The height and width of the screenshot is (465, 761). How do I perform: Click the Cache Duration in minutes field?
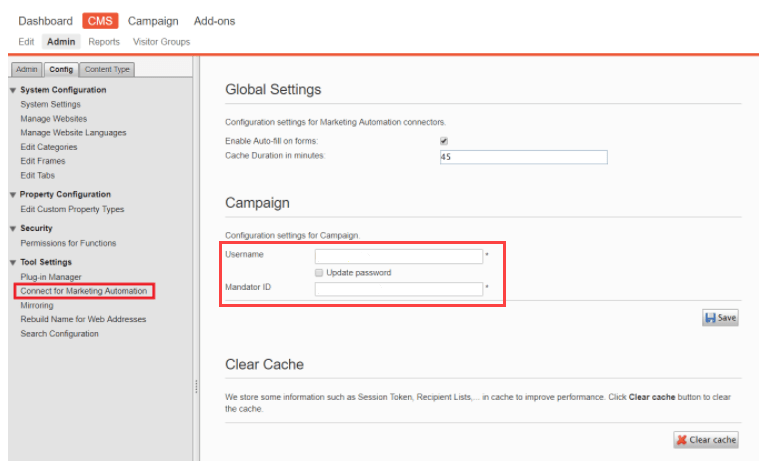pyautogui.click(x=523, y=157)
